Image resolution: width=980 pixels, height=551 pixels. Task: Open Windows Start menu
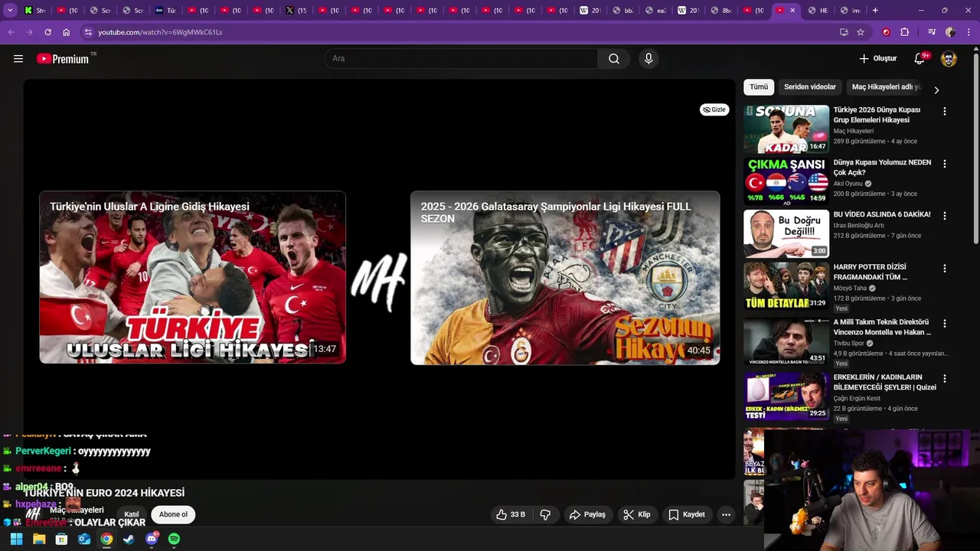pos(16,539)
